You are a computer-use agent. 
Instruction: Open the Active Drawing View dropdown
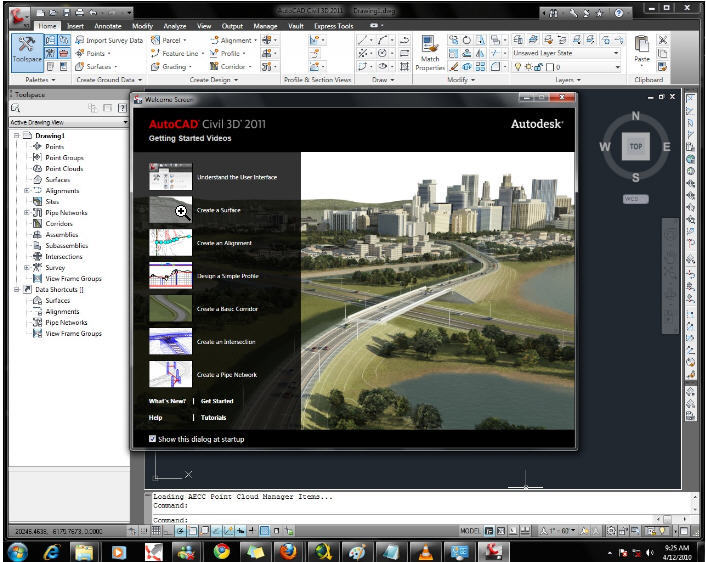point(69,122)
